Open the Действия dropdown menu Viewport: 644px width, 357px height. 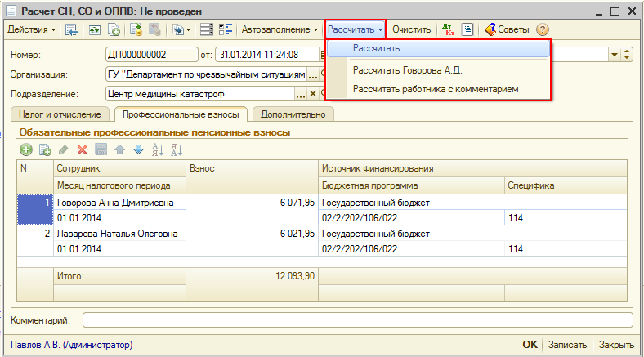tap(32, 29)
